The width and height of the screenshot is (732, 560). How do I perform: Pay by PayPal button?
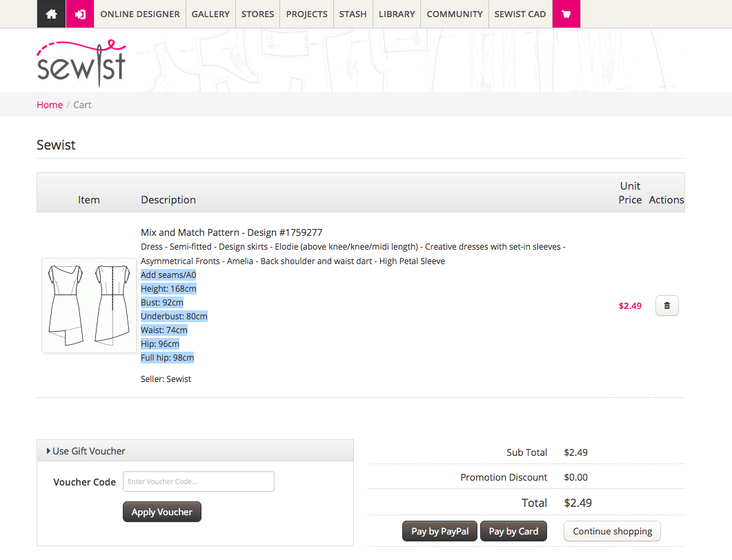tap(439, 531)
